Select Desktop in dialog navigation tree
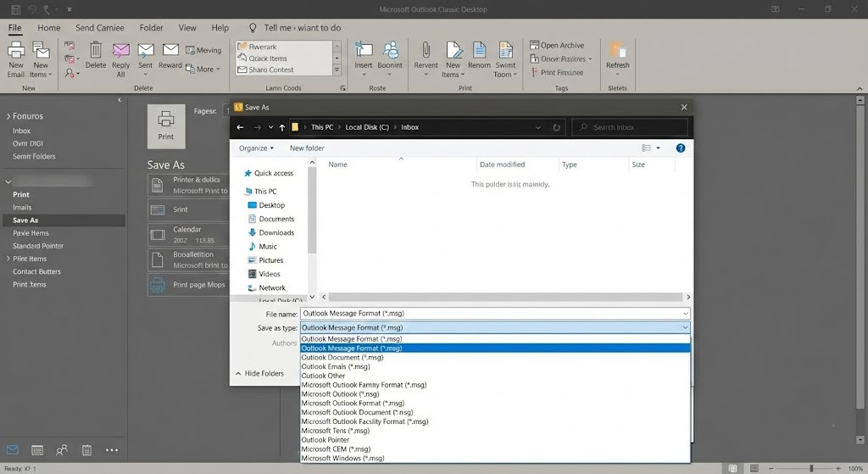The height and width of the screenshot is (474, 868). tap(266, 205)
